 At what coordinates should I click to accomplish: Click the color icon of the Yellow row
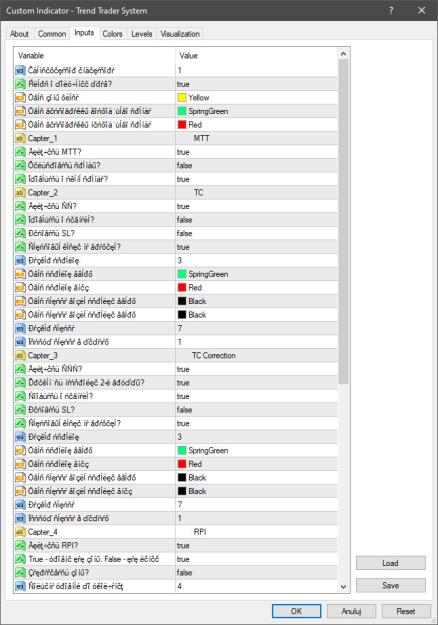20,97
